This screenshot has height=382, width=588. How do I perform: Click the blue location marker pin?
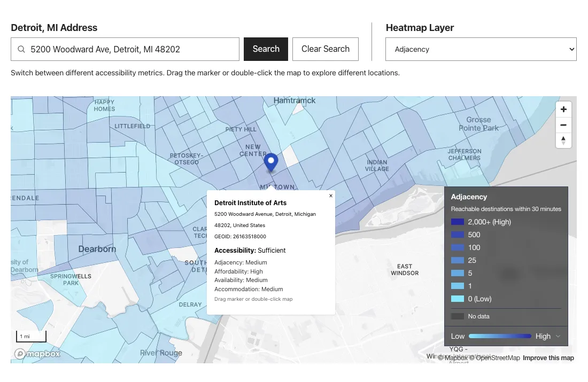pyautogui.click(x=271, y=163)
